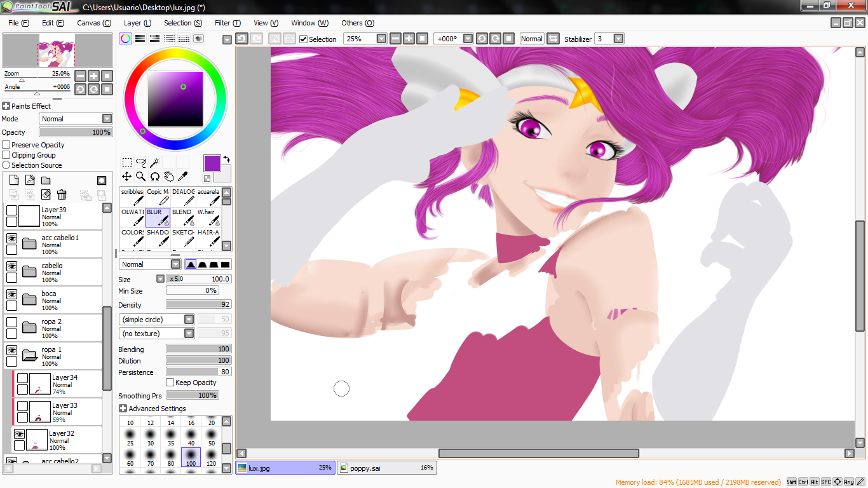Image resolution: width=868 pixels, height=488 pixels.
Task: Delete selected layer with trash icon
Action: coord(62,194)
